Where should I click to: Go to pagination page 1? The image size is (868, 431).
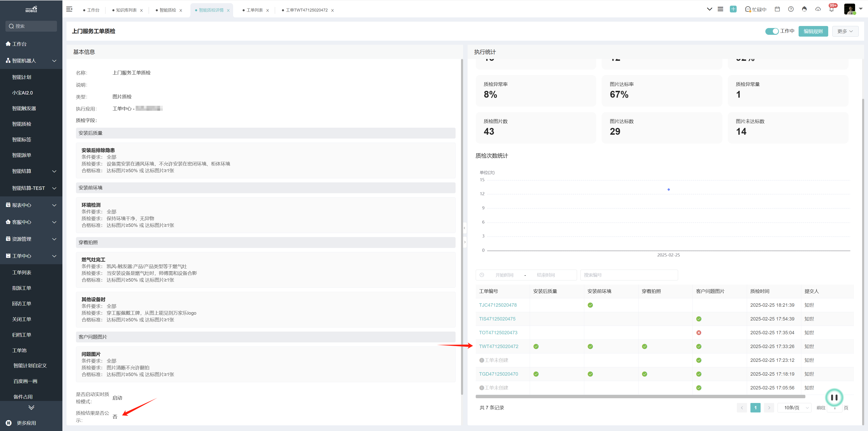click(x=755, y=407)
